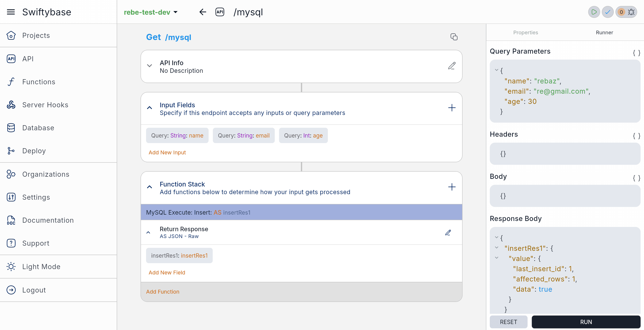Click the blue checkmark save icon
Viewport: 644px width, 330px height.
coord(608,12)
